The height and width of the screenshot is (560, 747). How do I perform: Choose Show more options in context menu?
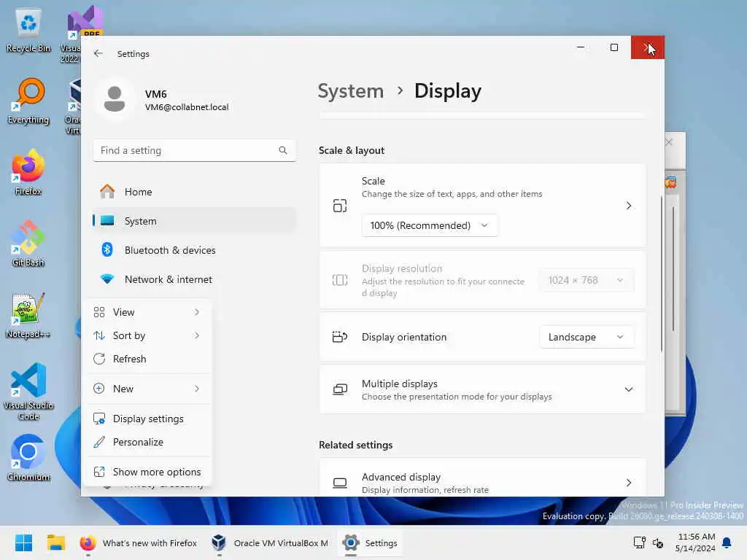149,472
